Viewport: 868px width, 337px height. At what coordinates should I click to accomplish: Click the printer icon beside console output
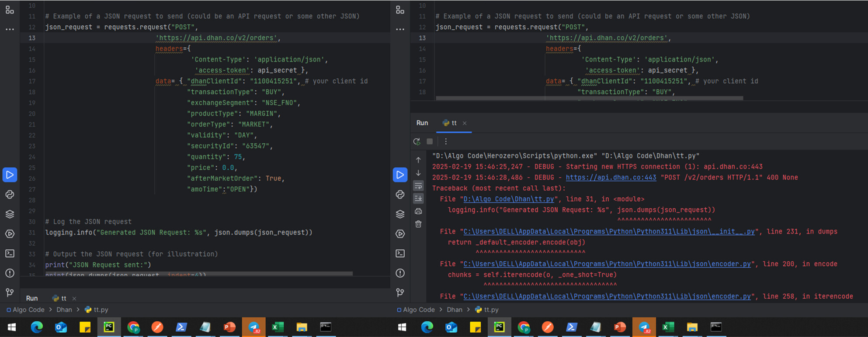tap(418, 211)
